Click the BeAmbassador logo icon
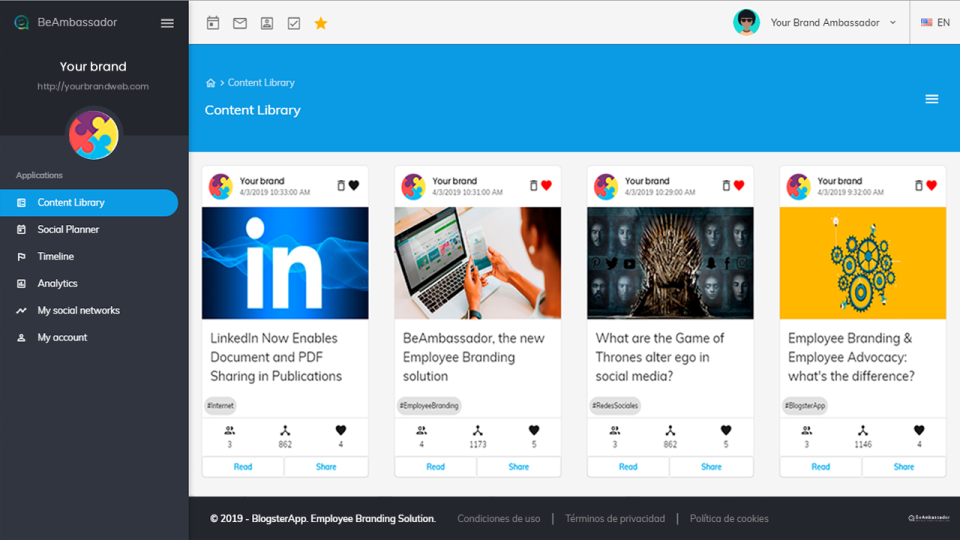960x540 pixels. coord(21,23)
